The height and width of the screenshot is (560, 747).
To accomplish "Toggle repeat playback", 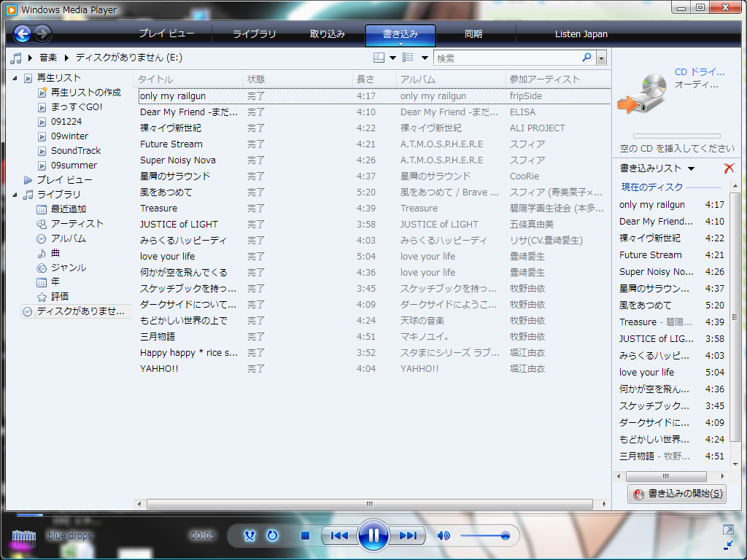I will click(273, 536).
